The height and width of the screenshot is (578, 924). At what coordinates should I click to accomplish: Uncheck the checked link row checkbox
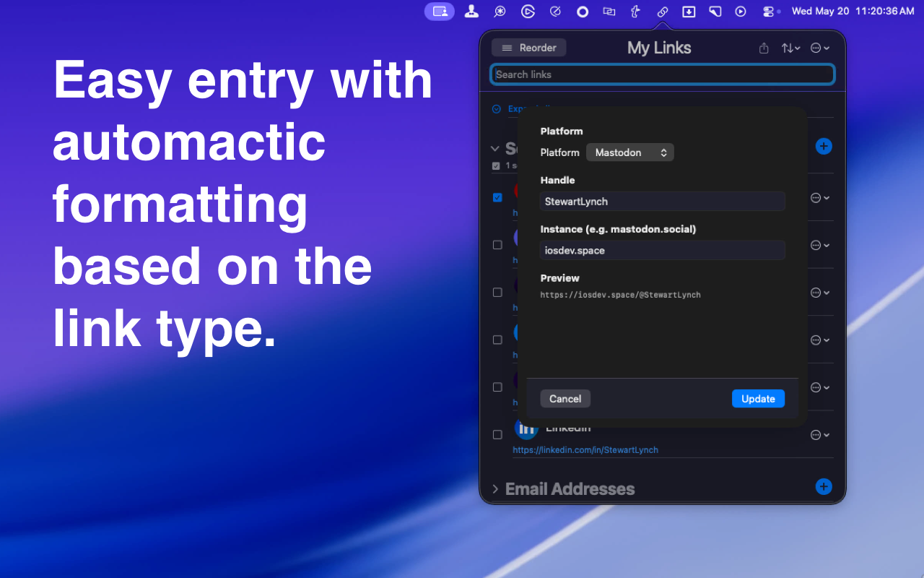tap(497, 197)
